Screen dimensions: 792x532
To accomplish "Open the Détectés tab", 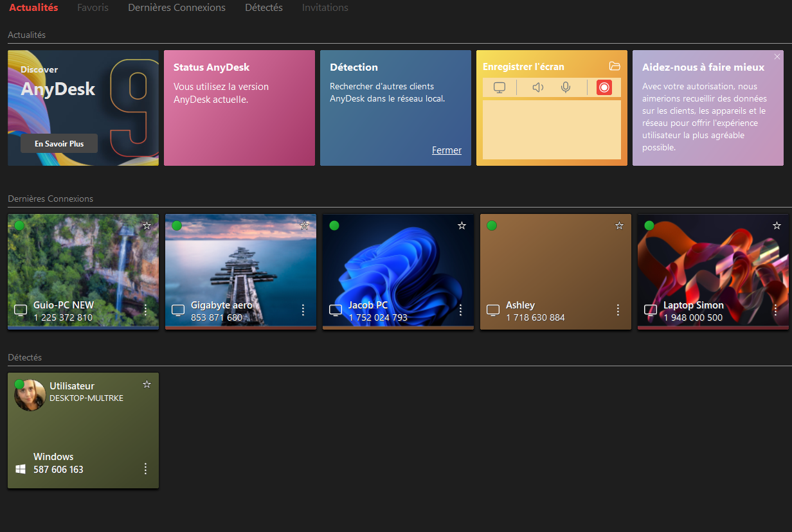I will pos(264,8).
